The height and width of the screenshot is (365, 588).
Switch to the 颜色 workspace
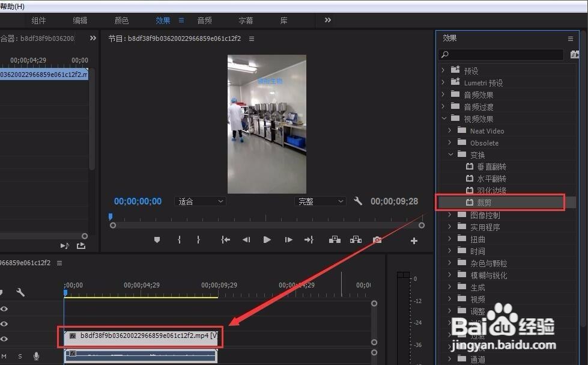121,20
